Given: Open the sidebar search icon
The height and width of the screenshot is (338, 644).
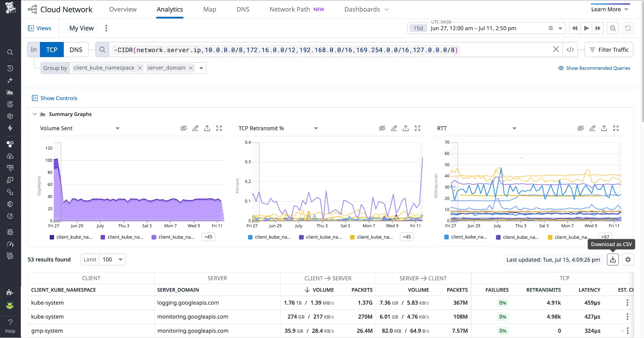Looking at the screenshot, I should tap(10, 52).
